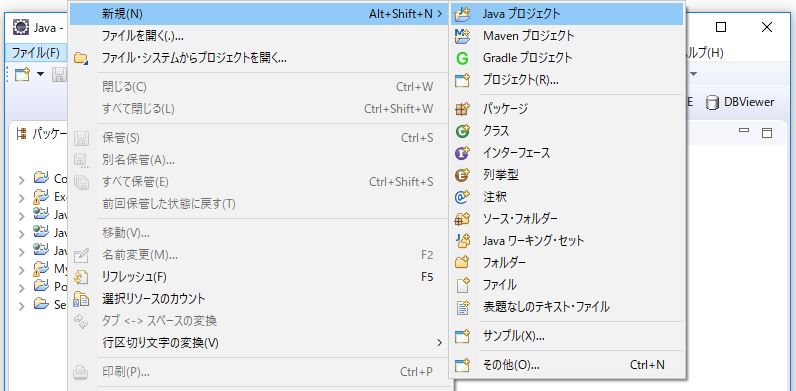The width and height of the screenshot is (796, 391).
Task: Click the green Gradle G icon
Action: 462,58
